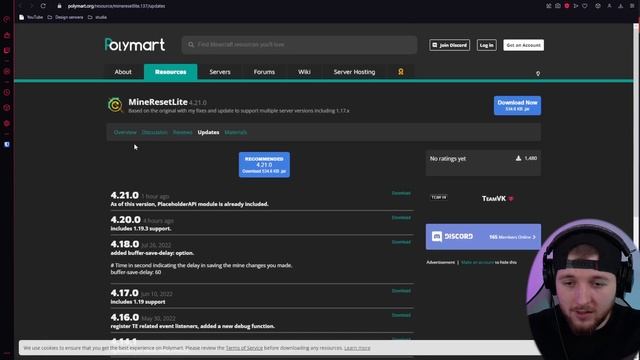This screenshot has width=640, height=360.
Task: Switch to the Reviews sub-tab
Action: [182, 132]
